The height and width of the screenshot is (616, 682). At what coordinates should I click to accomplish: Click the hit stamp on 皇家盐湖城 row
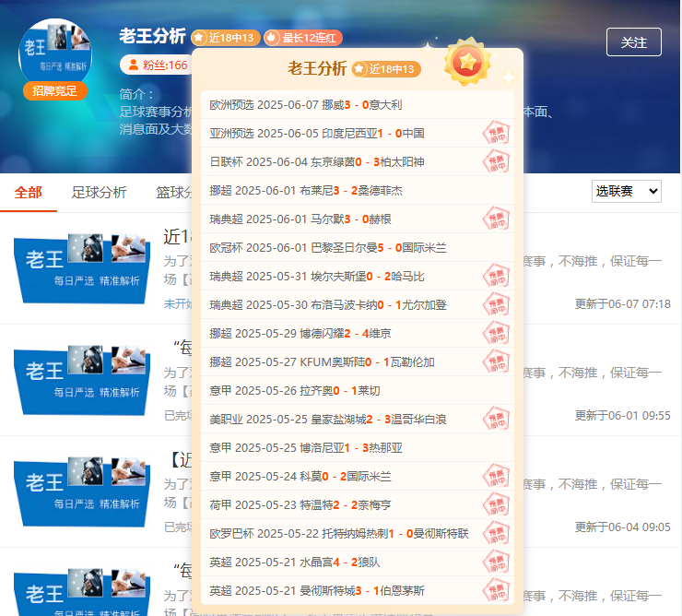coord(496,420)
